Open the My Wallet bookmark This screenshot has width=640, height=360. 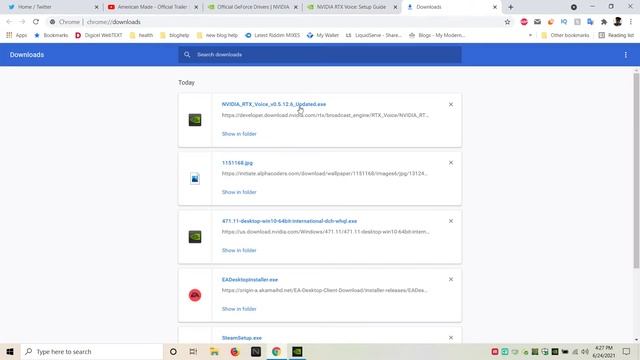pos(323,35)
